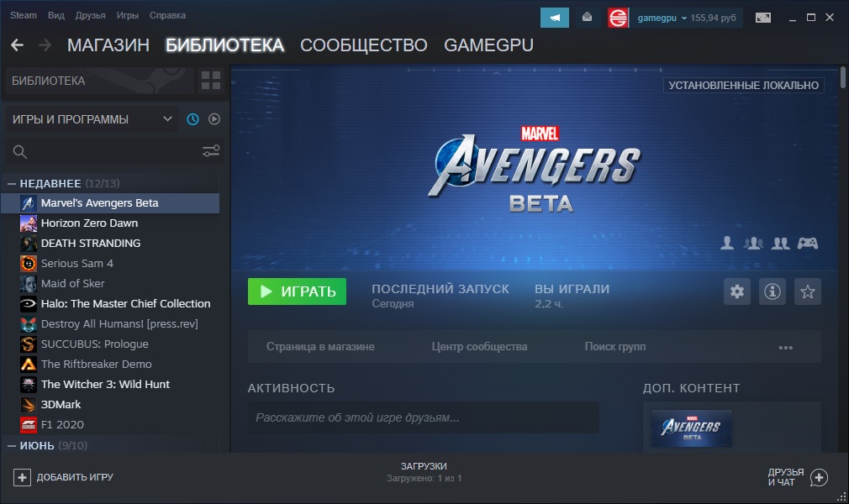Select SUCCUBUS: Prologue in list
The width and height of the screenshot is (849, 504).
coord(110,344)
